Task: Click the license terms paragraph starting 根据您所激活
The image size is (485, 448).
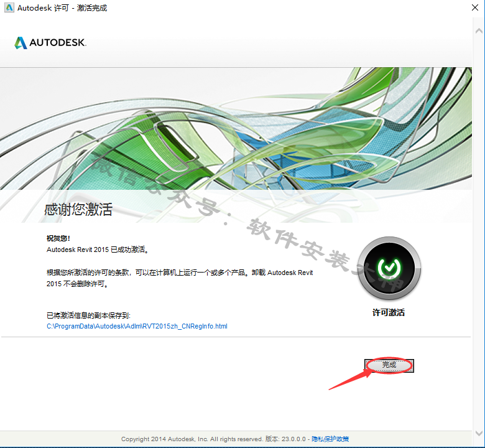Action: pyautogui.click(x=180, y=278)
